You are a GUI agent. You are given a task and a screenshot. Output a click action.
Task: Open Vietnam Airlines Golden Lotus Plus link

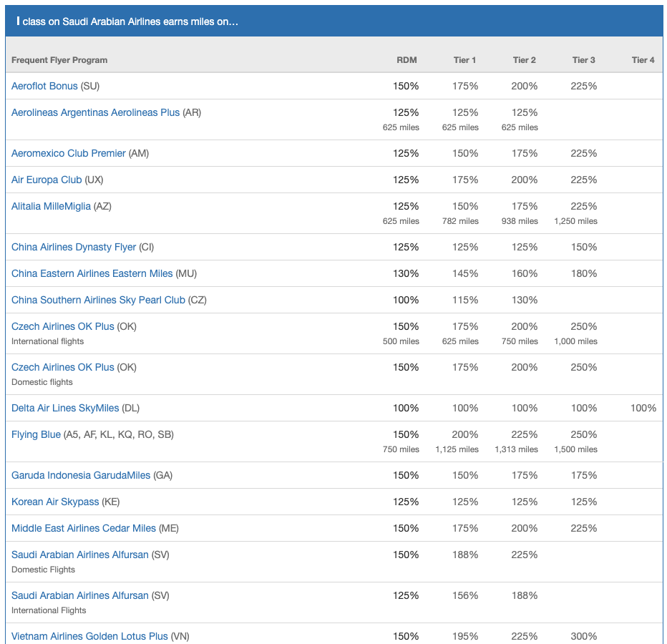coord(89,636)
